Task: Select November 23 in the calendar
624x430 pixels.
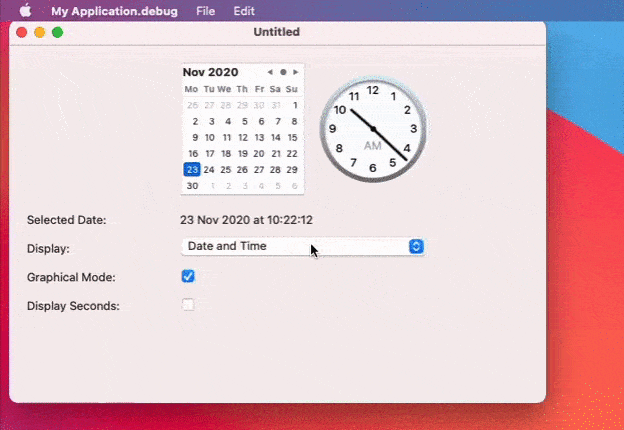Action: (192, 169)
